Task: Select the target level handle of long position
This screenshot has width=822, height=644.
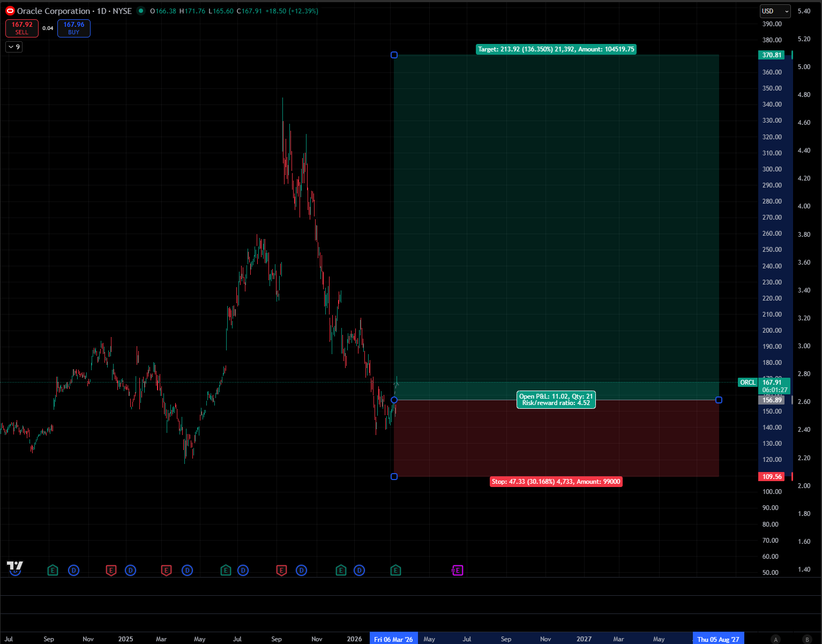Action: point(394,55)
